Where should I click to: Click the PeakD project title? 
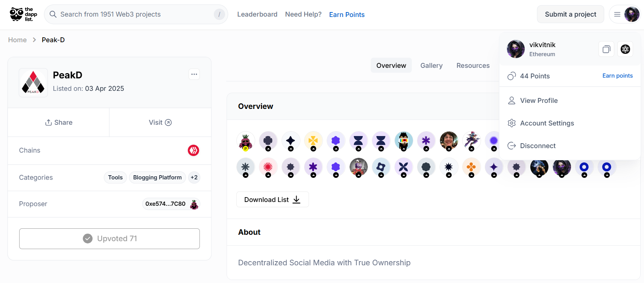67,75
